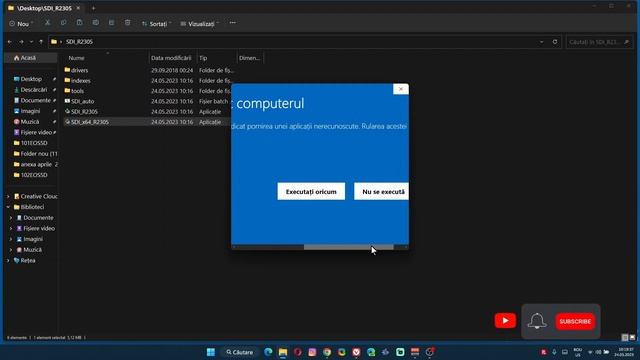Select the SDI_x64_R2305 application file
The width and height of the screenshot is (640, 360).
coord(90,122)
